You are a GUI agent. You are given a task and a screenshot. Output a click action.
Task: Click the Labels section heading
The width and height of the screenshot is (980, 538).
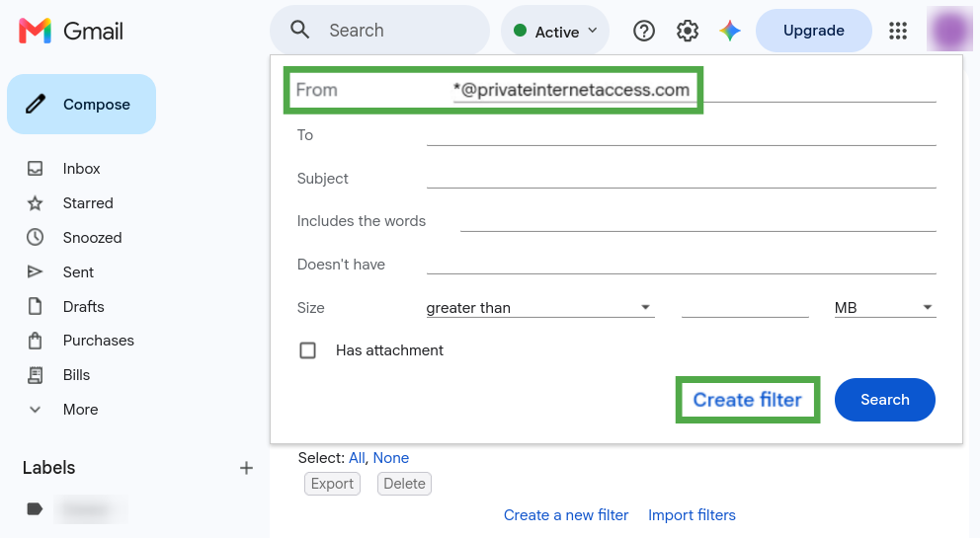tap(48, 468)
